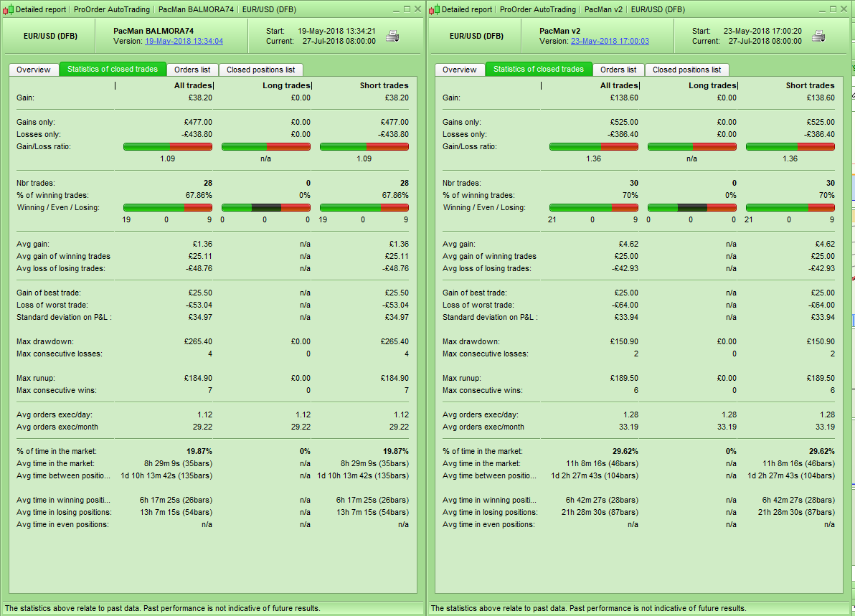The width and height of the screenshot is (855, 616).
Task: Click All trades Winning/Even/Losing bar in BALMORA74
Action: pyautogui.click(x=168, y=208)
